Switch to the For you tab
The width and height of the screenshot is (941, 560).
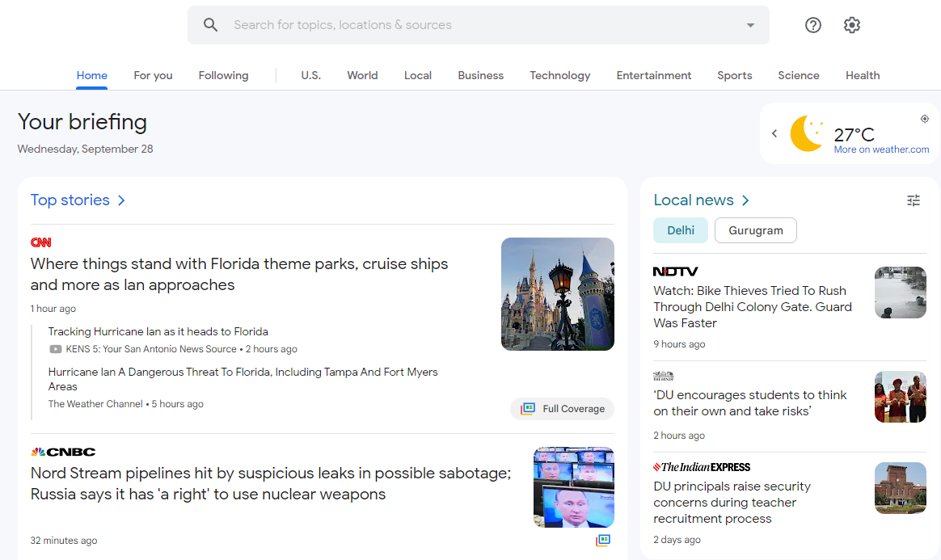click(153, 75)
